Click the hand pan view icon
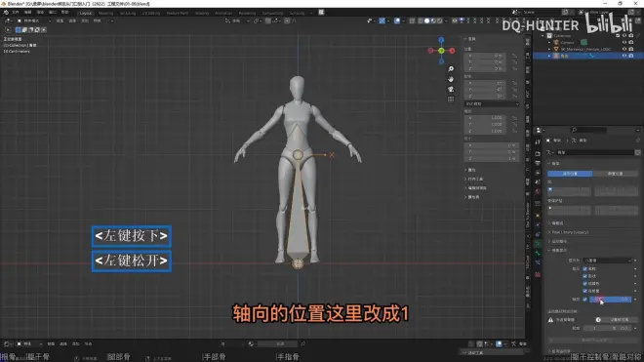 [451, 79]
